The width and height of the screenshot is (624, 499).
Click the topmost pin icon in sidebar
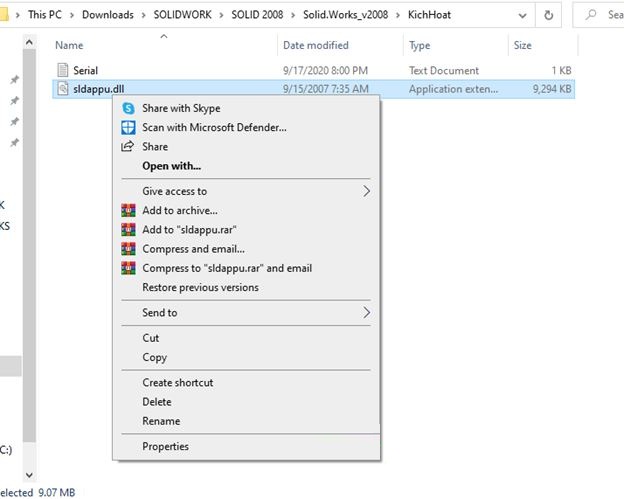click(14, 80)
